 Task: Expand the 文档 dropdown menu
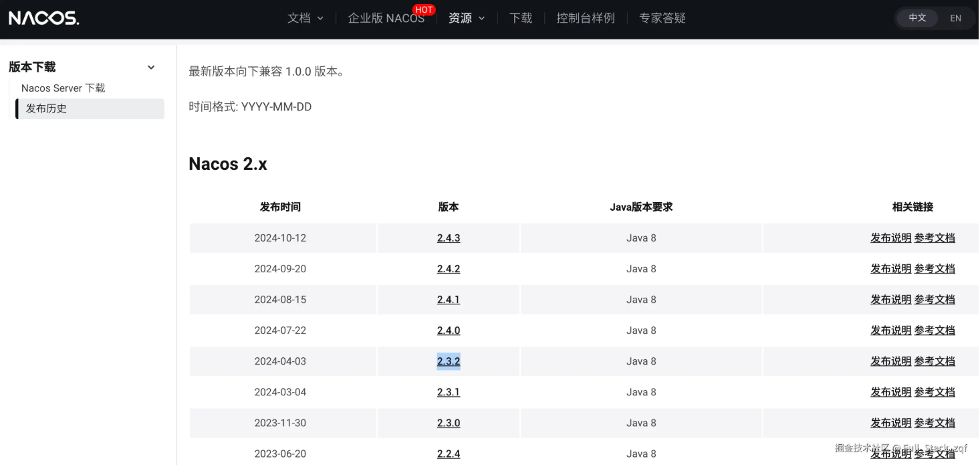pyautogui.click(x=305, y=18)
